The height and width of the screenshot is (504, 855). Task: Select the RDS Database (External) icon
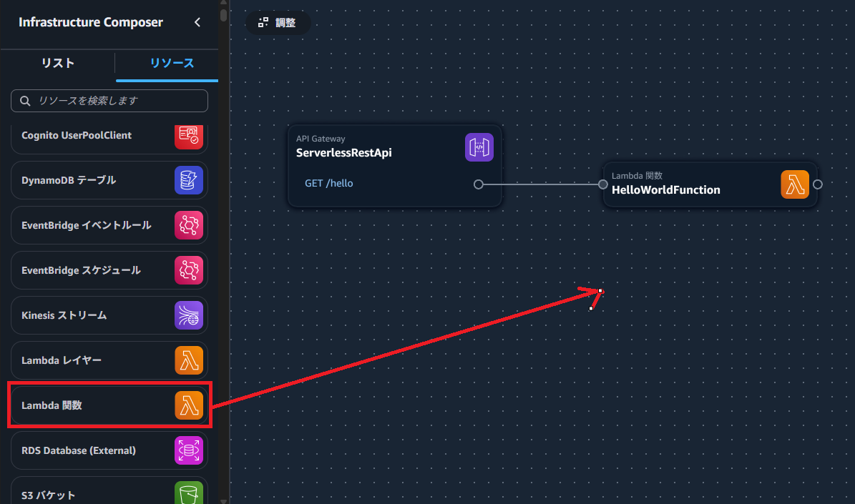(189, 450)
